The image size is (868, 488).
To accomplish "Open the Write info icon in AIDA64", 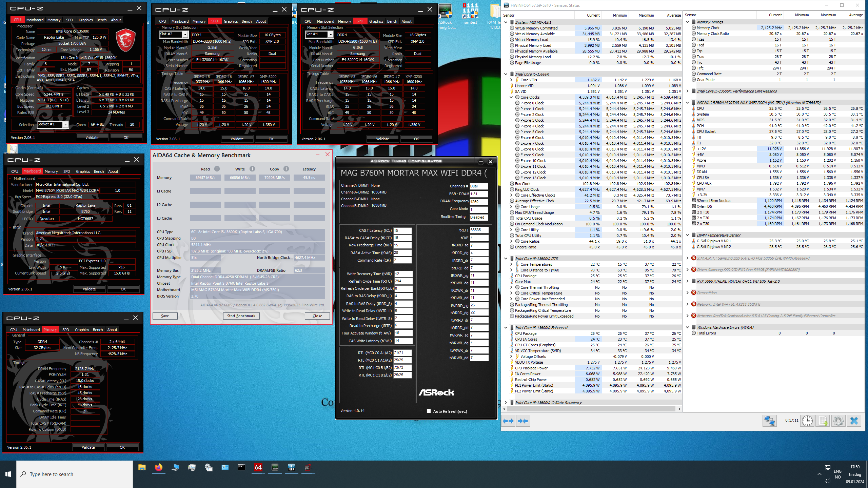I will [252, 169].
